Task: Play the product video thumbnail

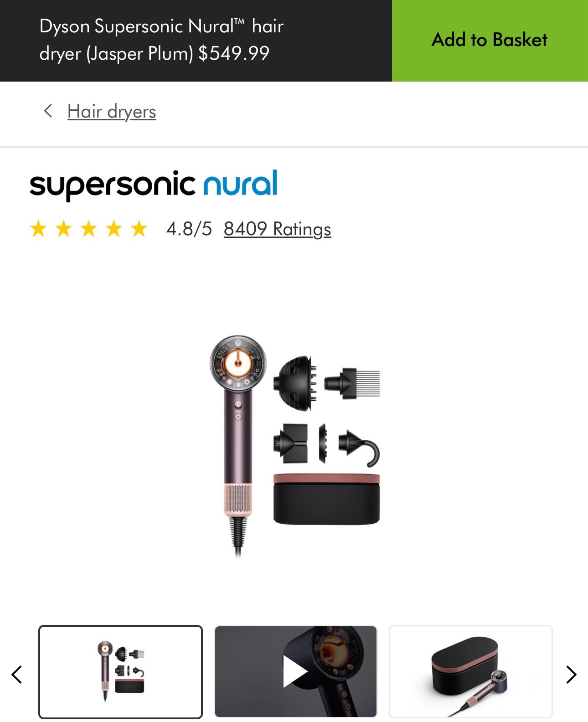Action: point(295,672)
